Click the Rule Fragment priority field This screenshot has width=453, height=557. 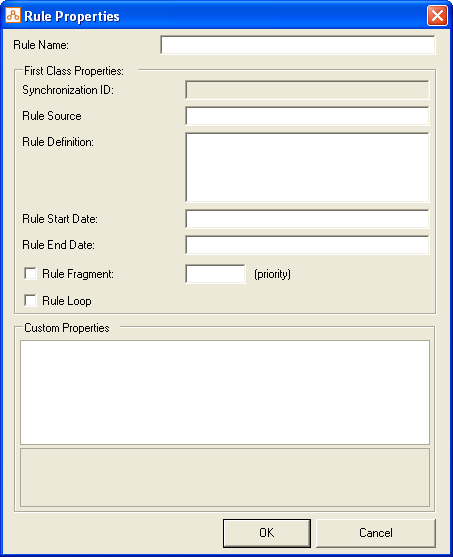click(215, 274)
